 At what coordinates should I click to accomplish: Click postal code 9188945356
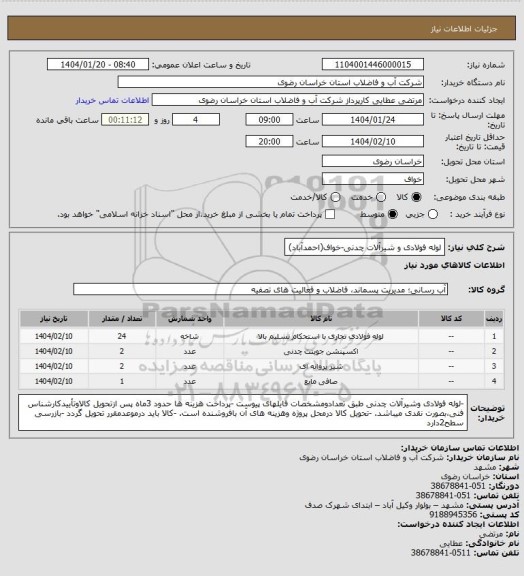[454, 515]
